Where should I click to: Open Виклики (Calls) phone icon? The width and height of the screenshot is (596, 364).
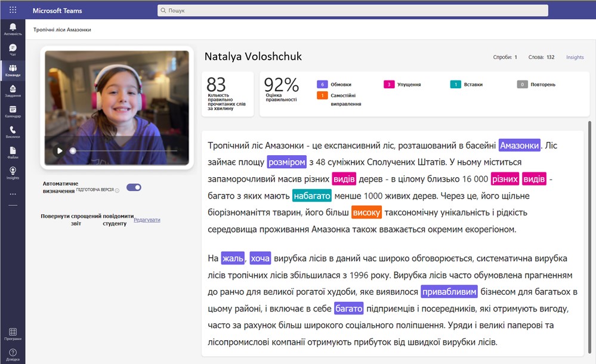(x=13, y=132)
